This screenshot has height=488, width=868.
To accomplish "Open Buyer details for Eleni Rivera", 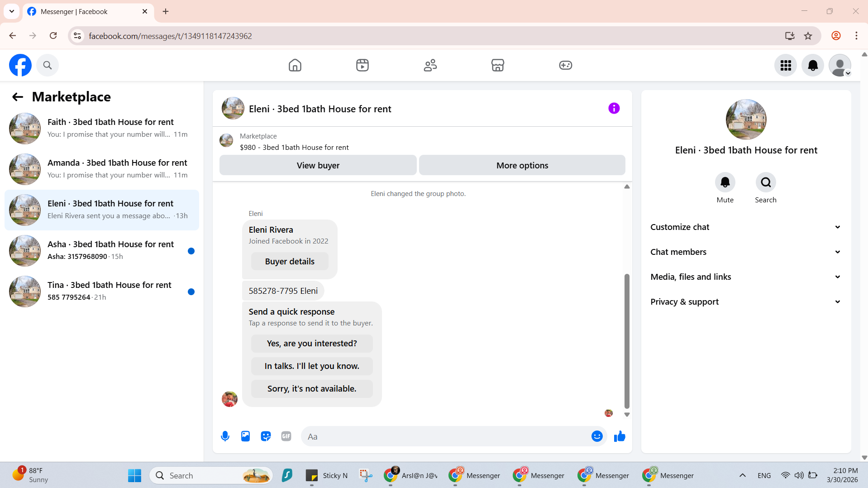I will coord(290,262).
